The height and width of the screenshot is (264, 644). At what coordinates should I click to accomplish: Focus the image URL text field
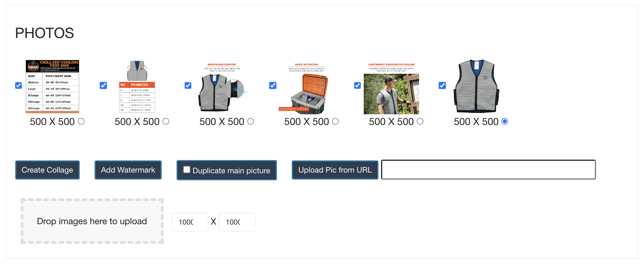click(489, 170)
